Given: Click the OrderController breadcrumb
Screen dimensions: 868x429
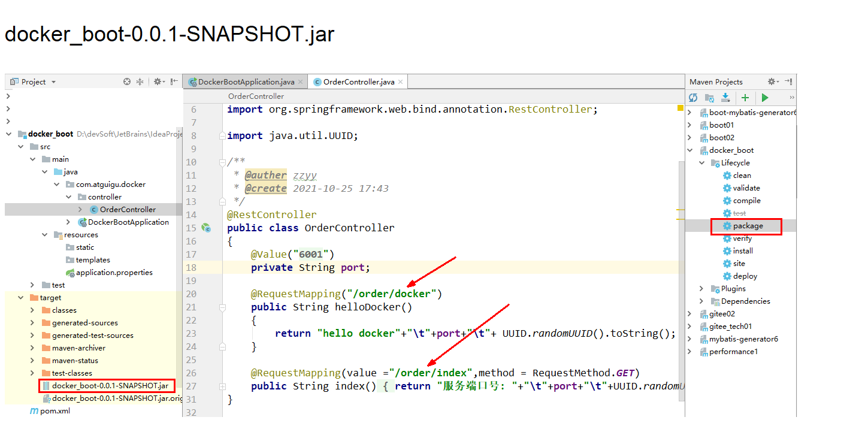Looking at the screenshot, I should 256,96.
